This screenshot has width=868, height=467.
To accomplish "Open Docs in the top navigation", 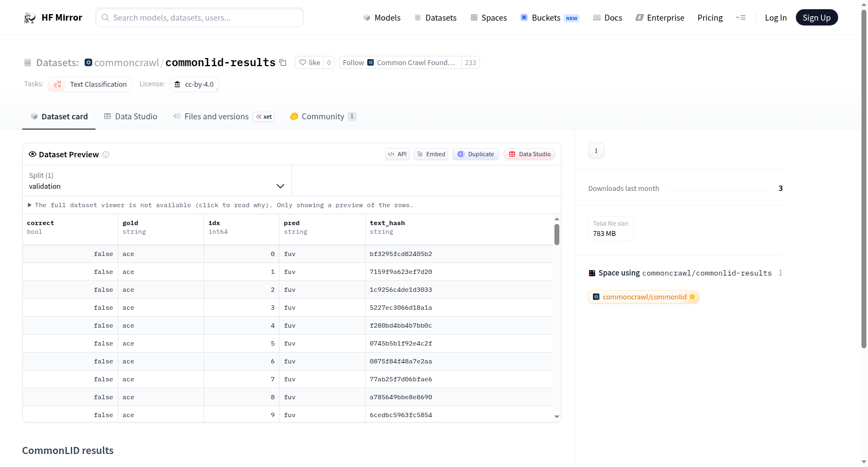I will [x=608, y=18].
